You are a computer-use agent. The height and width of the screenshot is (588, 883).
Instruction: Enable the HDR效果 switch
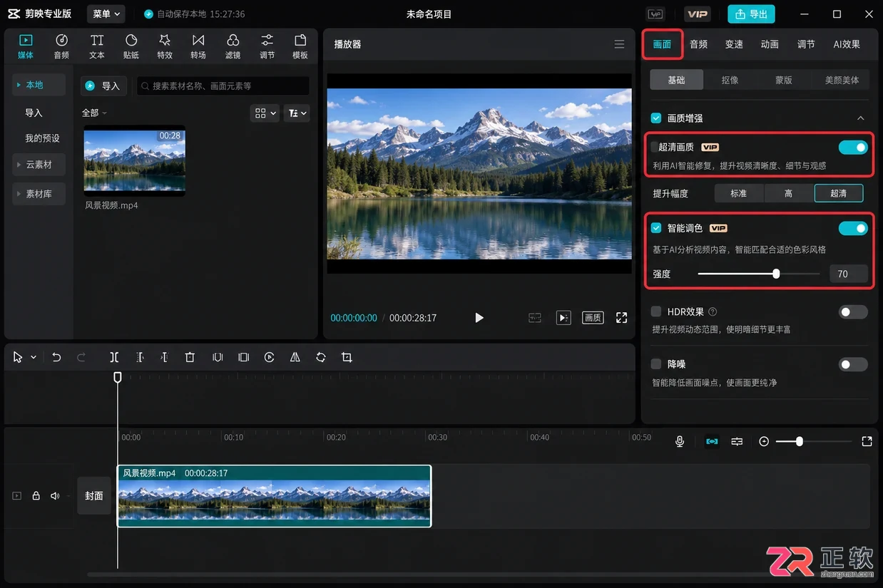click(853, 311)
